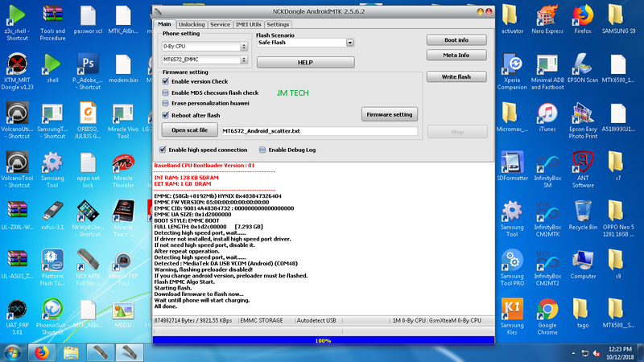Screen dimensions: 644x362
Task: Launch Miracle Thunder desktop icon
Action: (123, 170)
